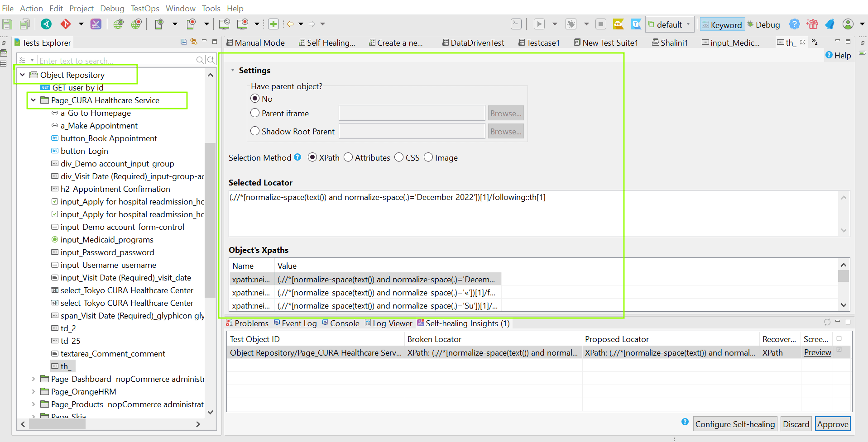Open the TestOps menu
This screenshot has height=442, width=868.
[x=144, y=8]
